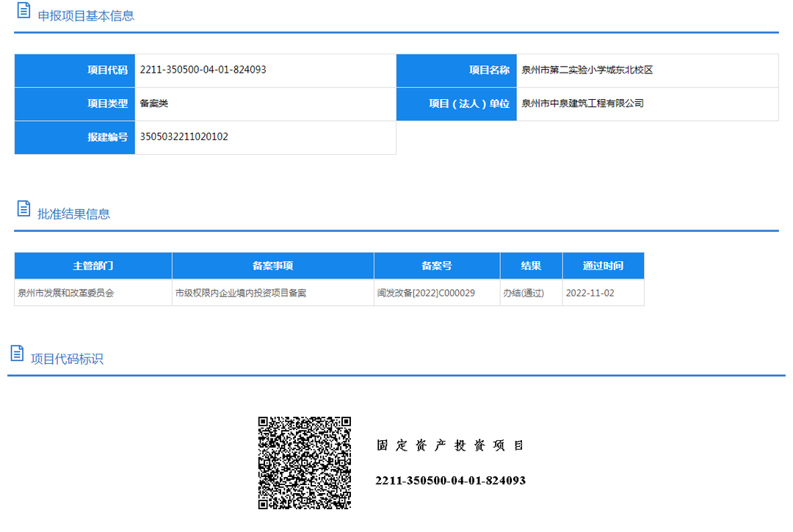Click the 报建编号 label cell
793x532 pixels.
point(75,137)
